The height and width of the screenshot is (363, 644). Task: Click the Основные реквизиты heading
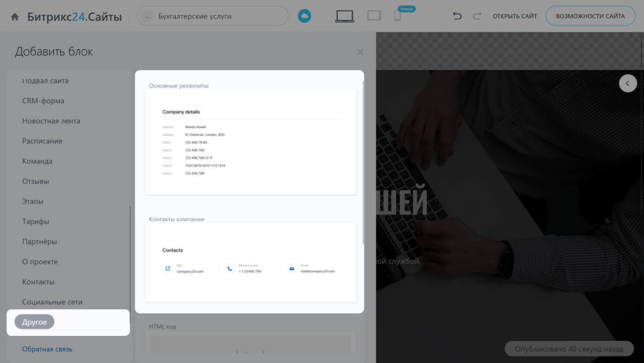179,85
